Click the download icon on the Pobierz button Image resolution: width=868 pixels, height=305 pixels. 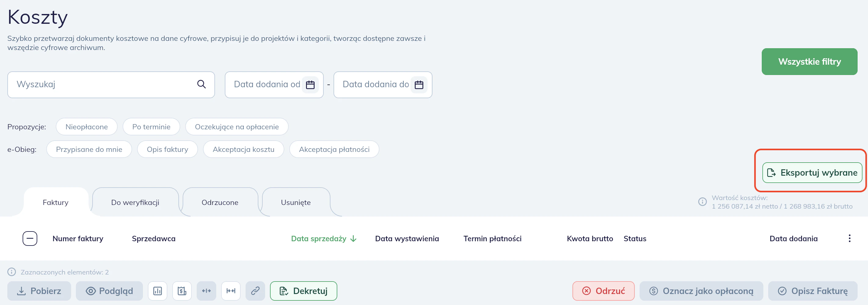coord(21,291)
